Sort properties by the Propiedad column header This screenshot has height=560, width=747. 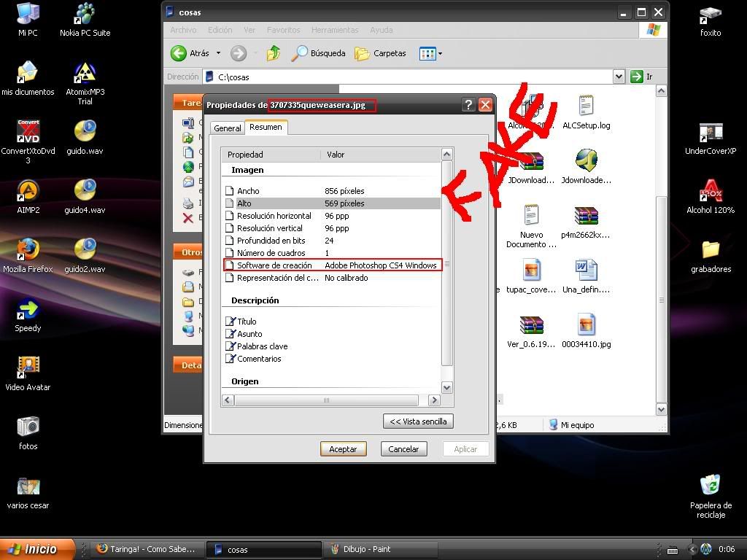[x=271, y=155]
